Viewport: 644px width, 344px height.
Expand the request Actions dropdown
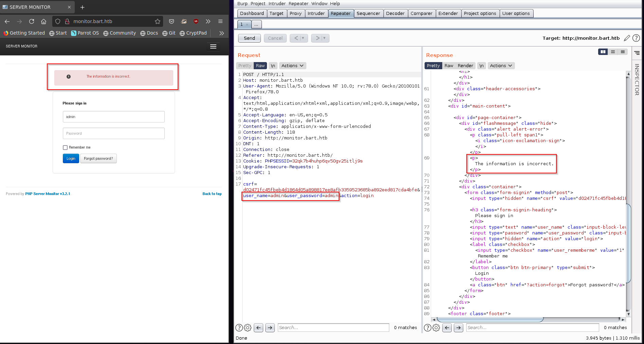(292, 66)
